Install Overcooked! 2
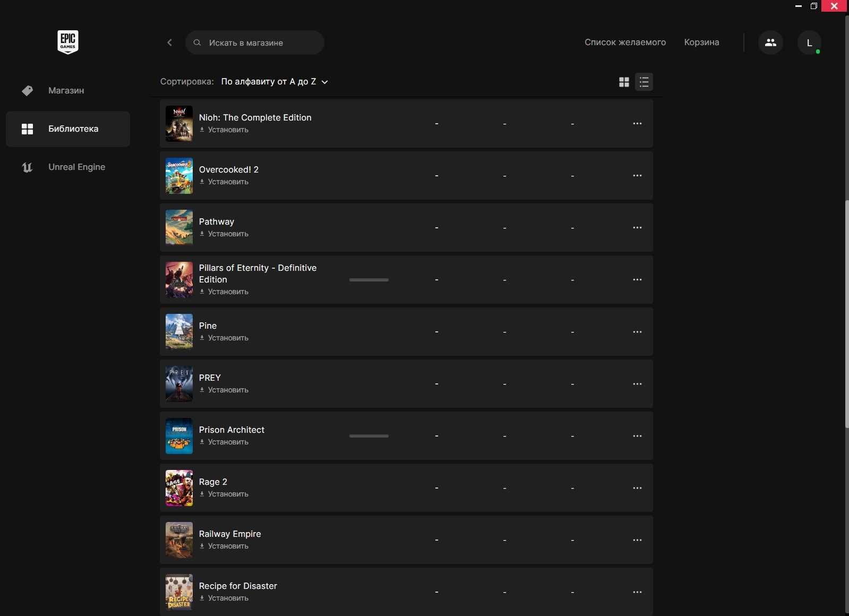Screen dimensions: 849x616 pos(224,182)
